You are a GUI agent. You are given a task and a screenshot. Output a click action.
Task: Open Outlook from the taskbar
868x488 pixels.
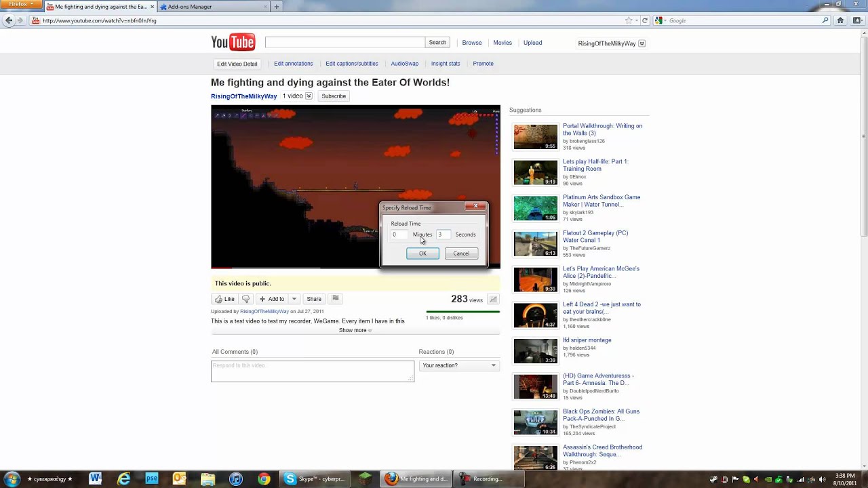pos(180,479)
